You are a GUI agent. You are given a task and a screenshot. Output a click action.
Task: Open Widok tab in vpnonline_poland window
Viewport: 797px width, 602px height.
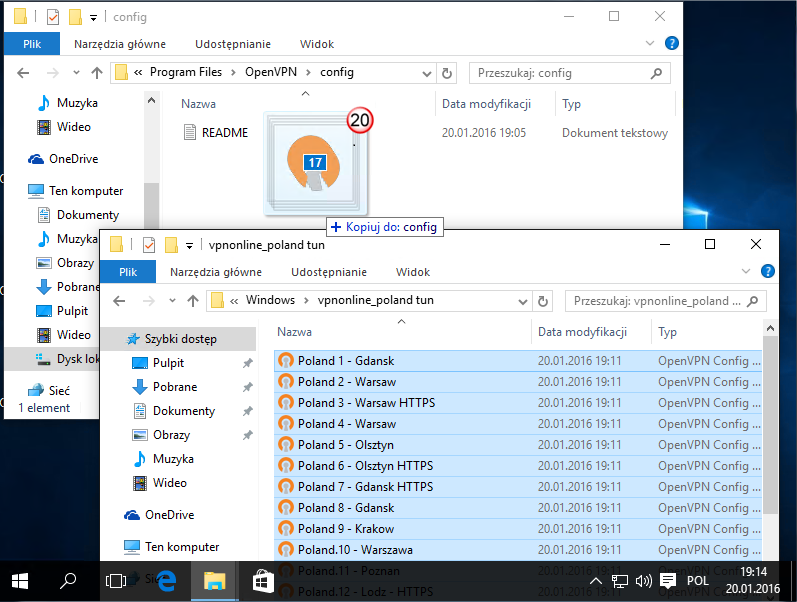(x=413, y=272)
